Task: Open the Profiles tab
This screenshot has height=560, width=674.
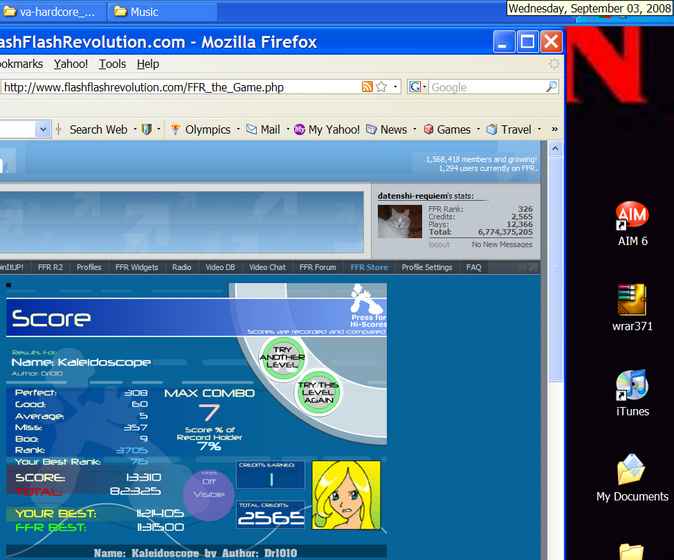Action: click(89, 267)
